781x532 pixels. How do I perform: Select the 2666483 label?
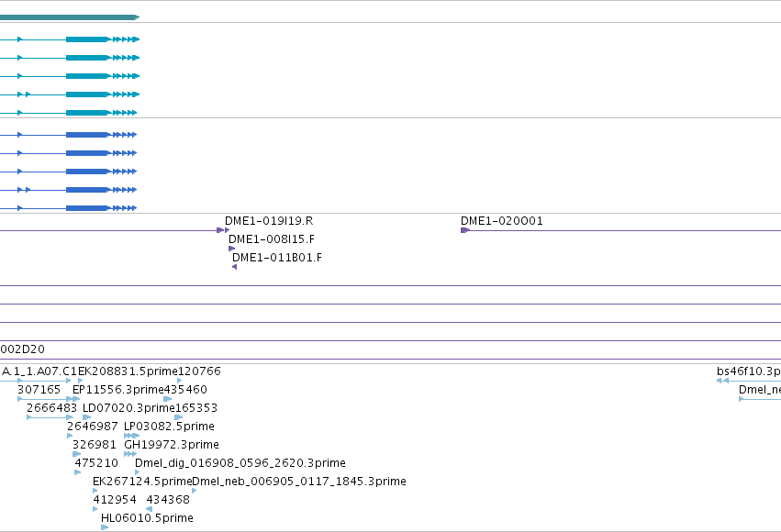tap(51, 408)
